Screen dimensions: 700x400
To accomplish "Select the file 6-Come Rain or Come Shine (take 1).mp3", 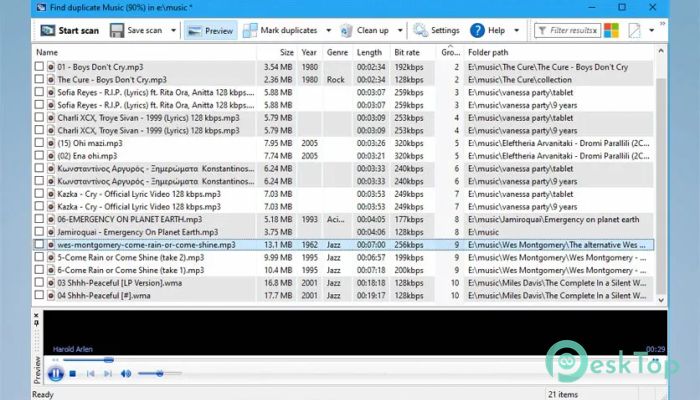I will [130, 270].
